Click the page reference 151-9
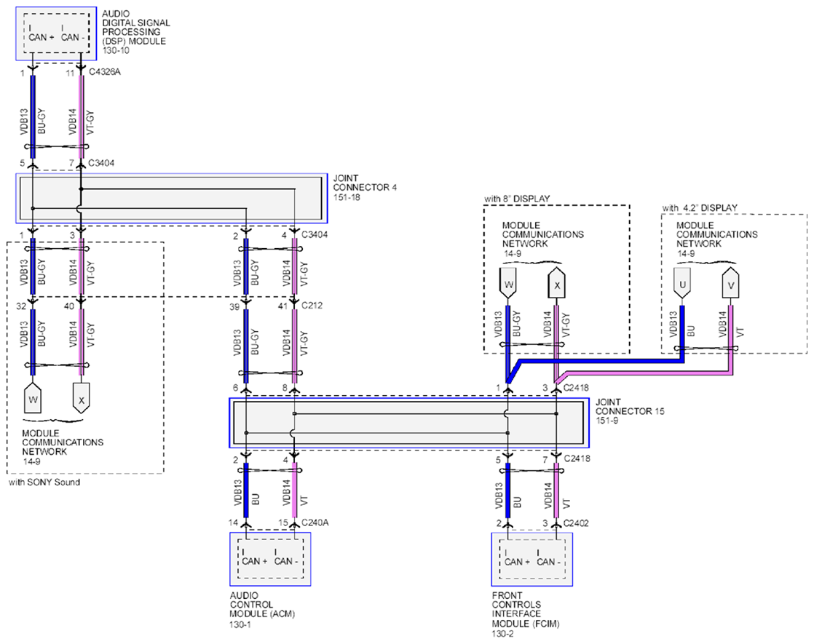Screen dimensions: 814x644 (x=606, y=421)
